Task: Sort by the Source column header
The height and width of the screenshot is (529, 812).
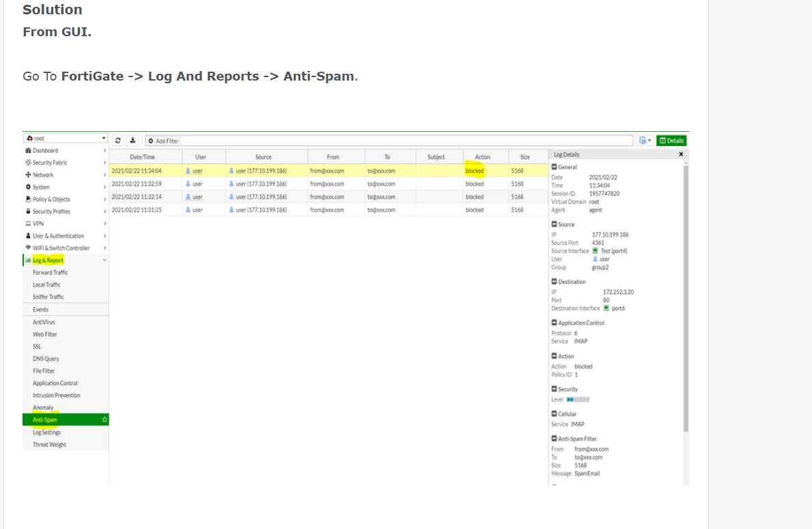Action: pos(267,157)
